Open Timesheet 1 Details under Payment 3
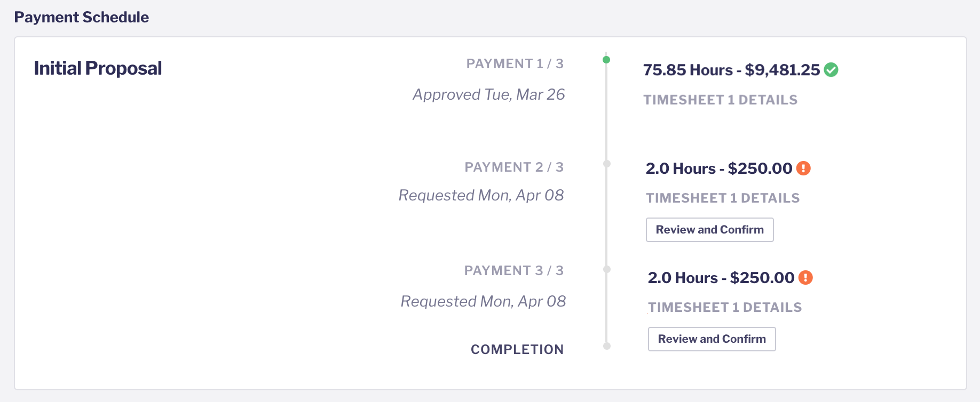The width and height of the screenshot is (980, 402). (725, 307)
